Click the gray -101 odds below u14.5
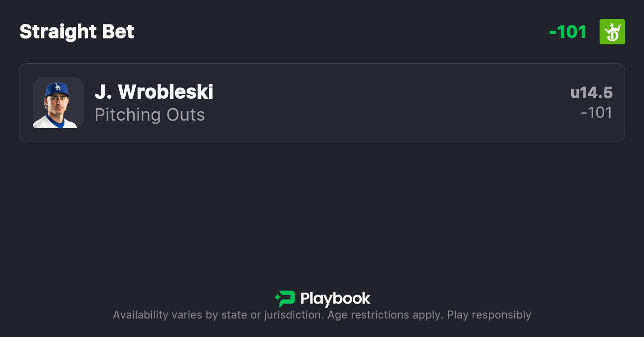This screenshot has width=644, height=337. [597, 113]
